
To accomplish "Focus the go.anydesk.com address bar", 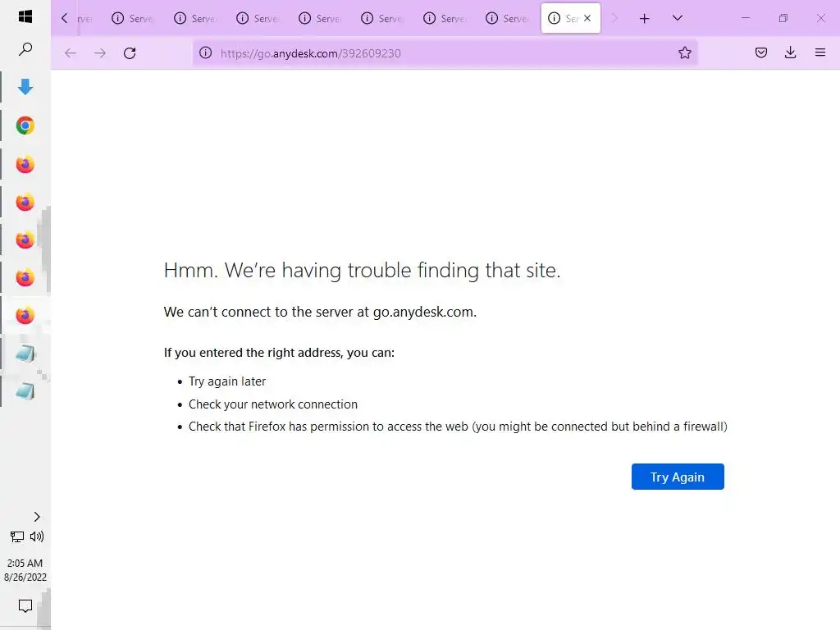I will (x=445, y=53).
